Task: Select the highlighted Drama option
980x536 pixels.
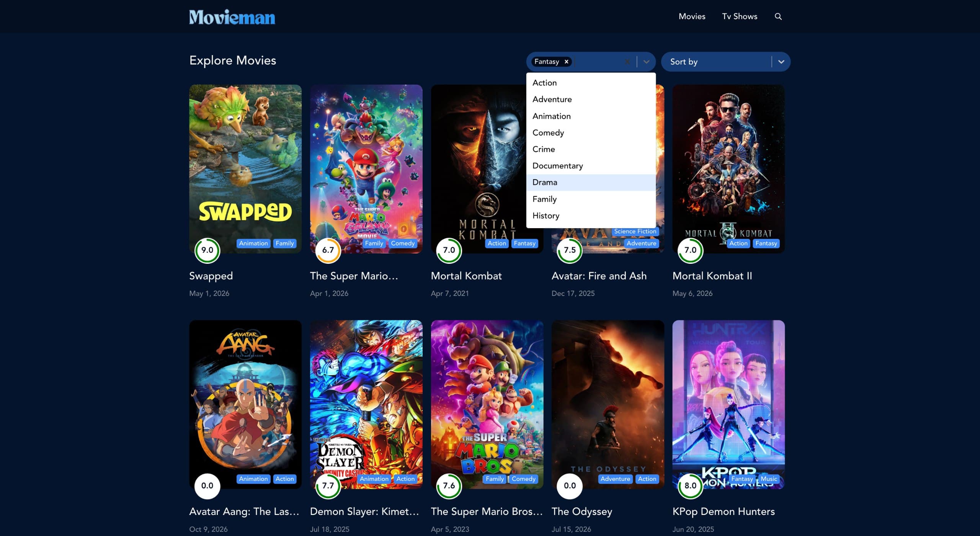Action: pyautogui.click(x=591, y=182)
